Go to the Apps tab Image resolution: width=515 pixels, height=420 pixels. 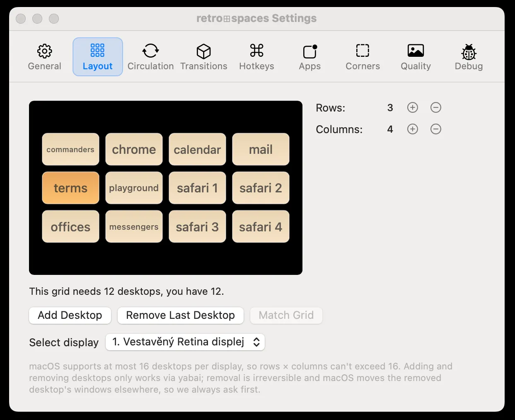[x=309, y=57]
